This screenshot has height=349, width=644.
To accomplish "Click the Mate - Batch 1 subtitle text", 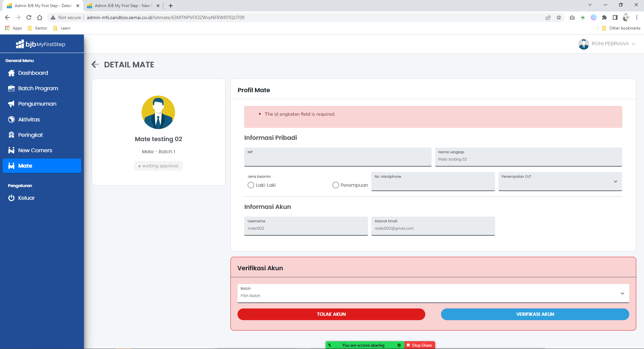I will [x=158, y=152].
